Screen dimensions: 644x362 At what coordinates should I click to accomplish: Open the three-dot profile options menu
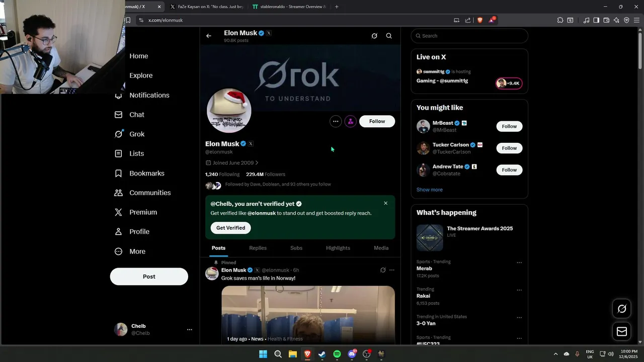tap(336, 121)
